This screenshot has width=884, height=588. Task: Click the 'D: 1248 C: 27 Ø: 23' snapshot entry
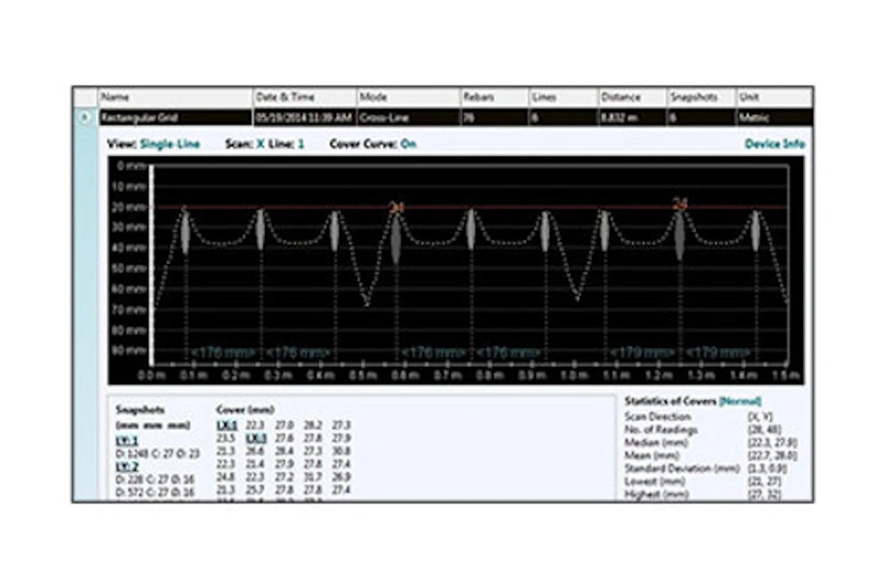[x=157, y=454]
